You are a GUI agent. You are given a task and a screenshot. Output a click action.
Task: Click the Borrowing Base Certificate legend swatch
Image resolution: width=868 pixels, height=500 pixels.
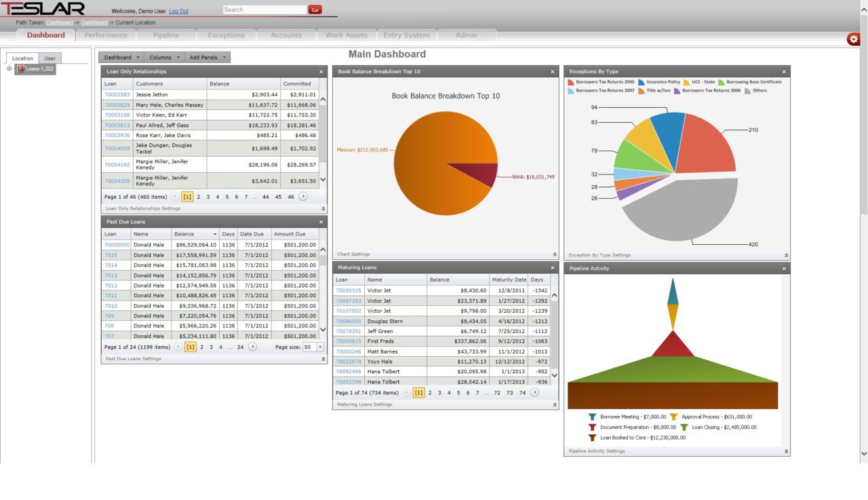[x=722, y=82]
